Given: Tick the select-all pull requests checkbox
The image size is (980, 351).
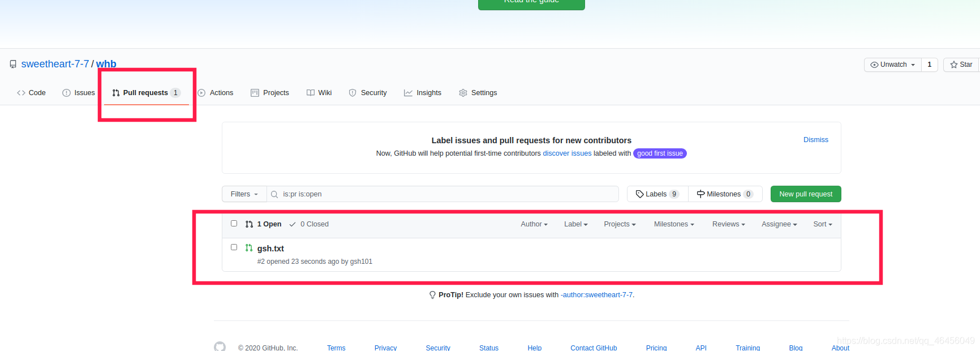Looking at the screenshot, I should 234,224.
